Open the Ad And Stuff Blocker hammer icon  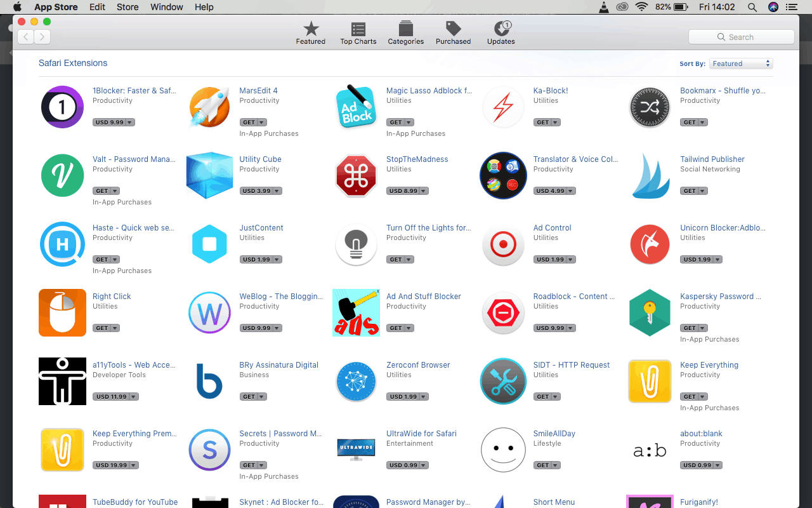[x=356, y=312]
